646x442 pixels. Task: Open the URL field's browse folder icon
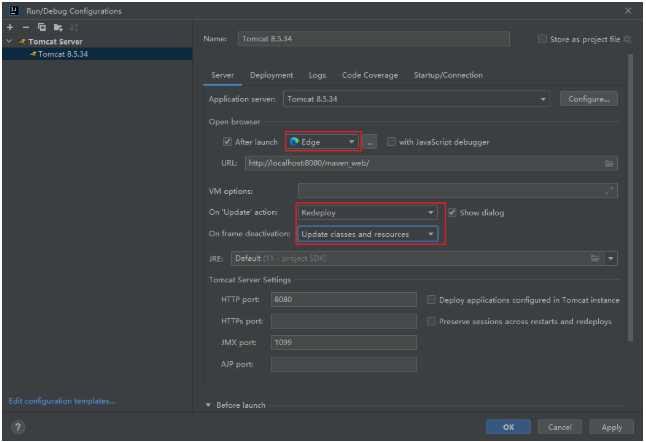(608, 163)
